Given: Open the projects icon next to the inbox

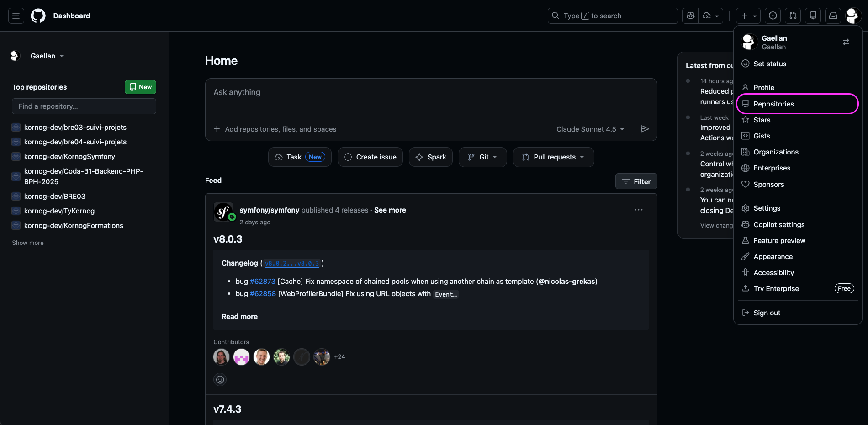Looking at the screenshot, I should pyautogui.click(x=813, y=16).
